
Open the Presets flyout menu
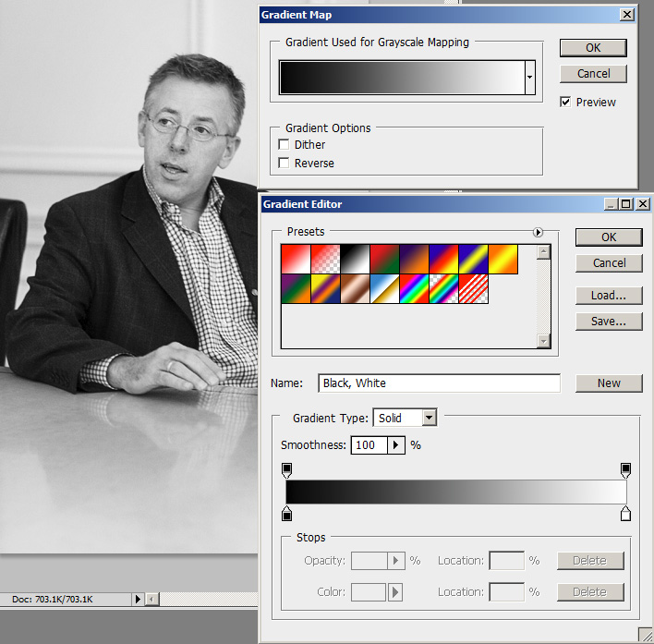539,233
